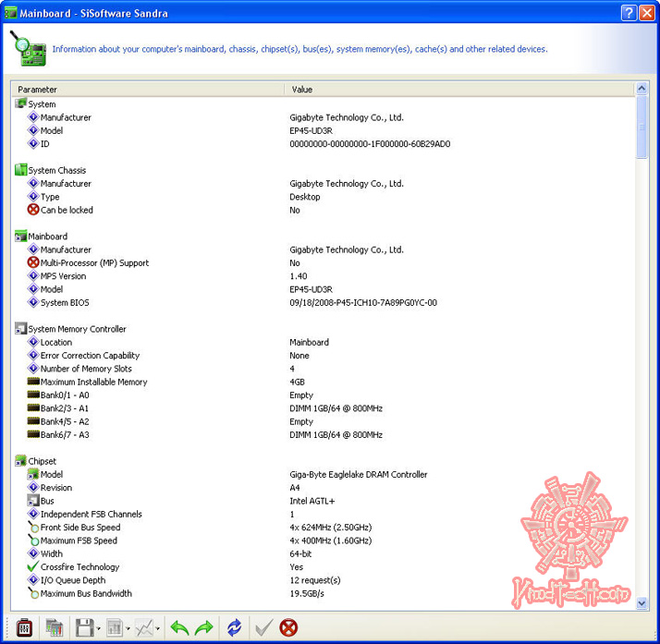Select the Mainboard section icon
Screen dimensions: 660x644
(20, 236)
